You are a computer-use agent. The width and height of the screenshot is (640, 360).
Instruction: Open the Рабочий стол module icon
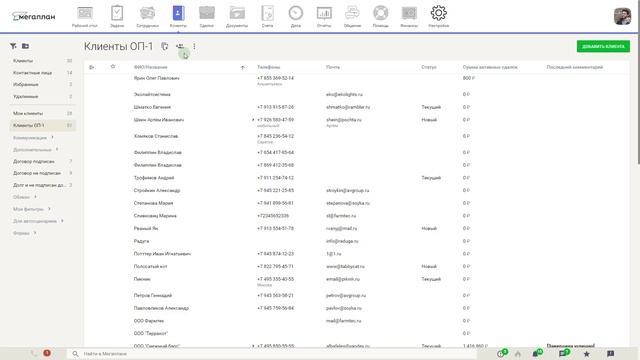[x=85, y=16]
